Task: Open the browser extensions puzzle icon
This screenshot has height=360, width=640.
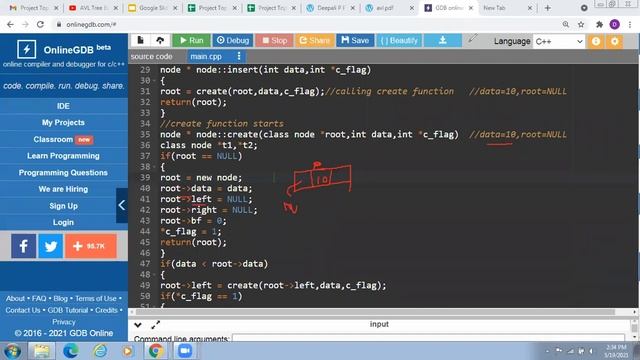Action: (x=599, y=24)
